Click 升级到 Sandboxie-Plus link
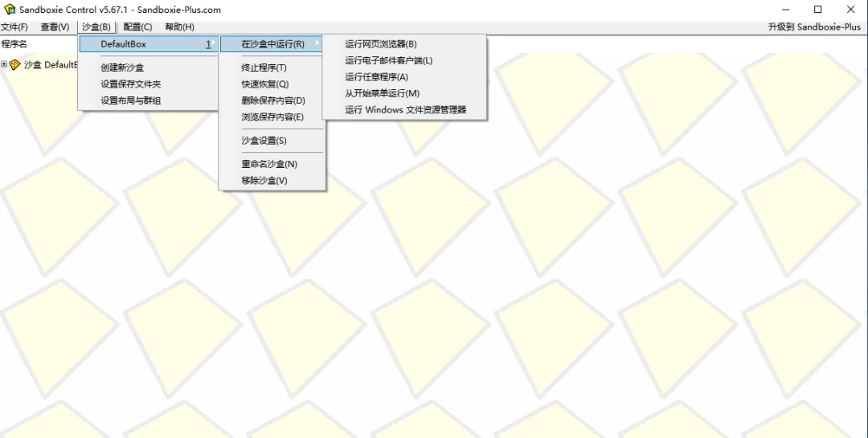 click(814, 27)
